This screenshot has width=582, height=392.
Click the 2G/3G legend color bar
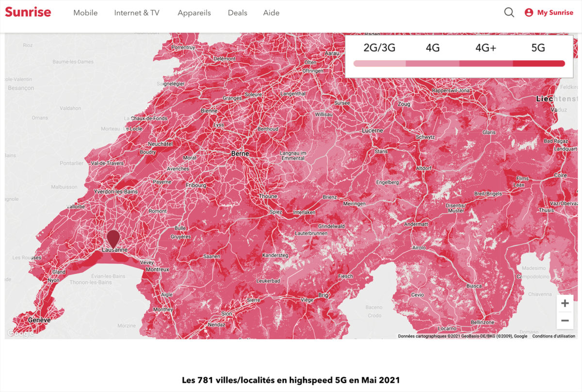coord(380,64)
